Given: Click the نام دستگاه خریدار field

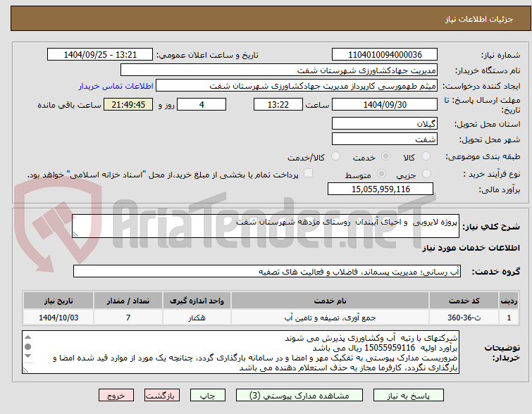Looking at the screenshot, I should (279, 70).
